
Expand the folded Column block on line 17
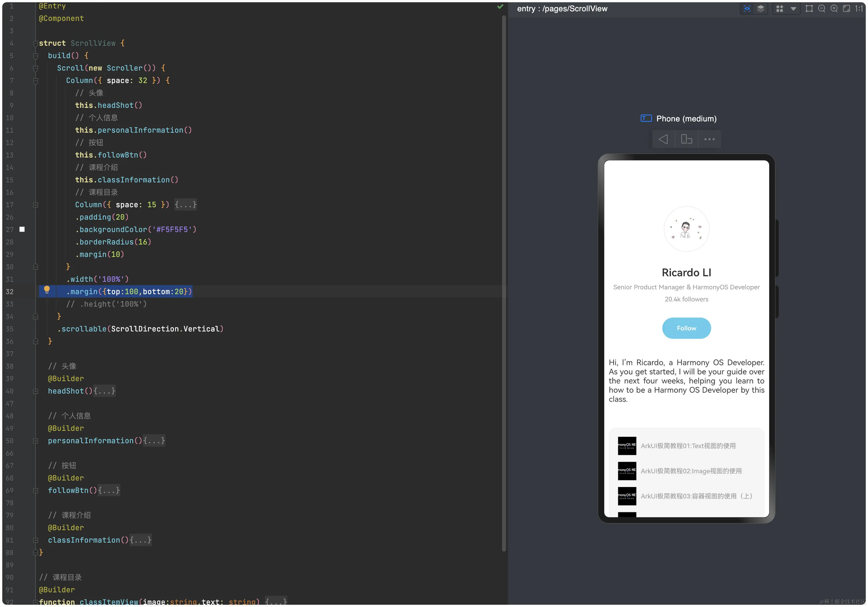coord(36,205)
